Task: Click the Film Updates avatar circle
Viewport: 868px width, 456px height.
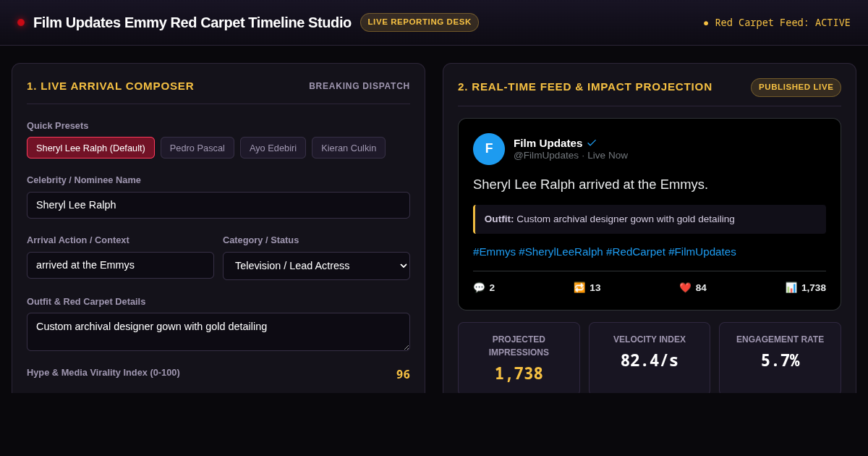Action: [x=489, y=149]
